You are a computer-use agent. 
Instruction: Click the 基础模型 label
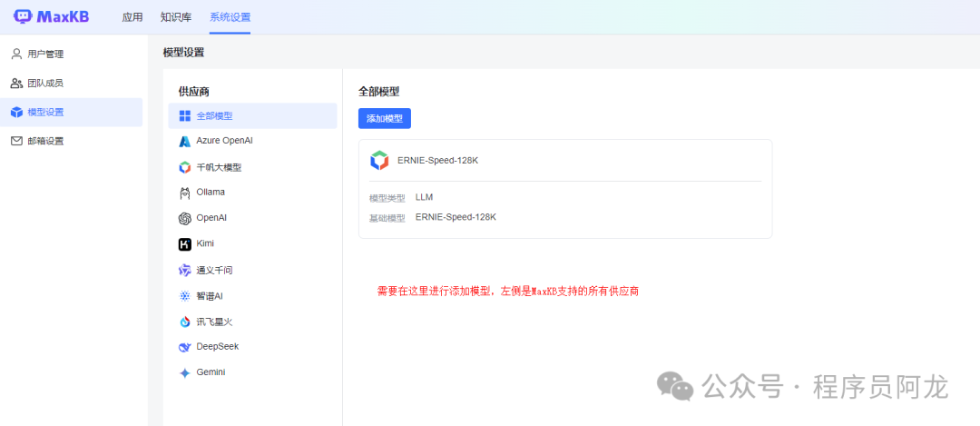tap(387, 218)
